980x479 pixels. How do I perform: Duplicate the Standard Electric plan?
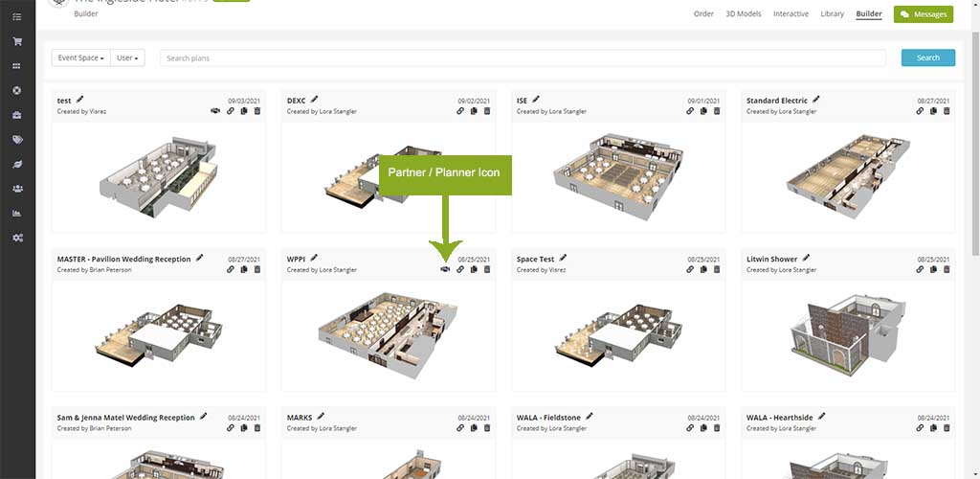tap(933, 111)
